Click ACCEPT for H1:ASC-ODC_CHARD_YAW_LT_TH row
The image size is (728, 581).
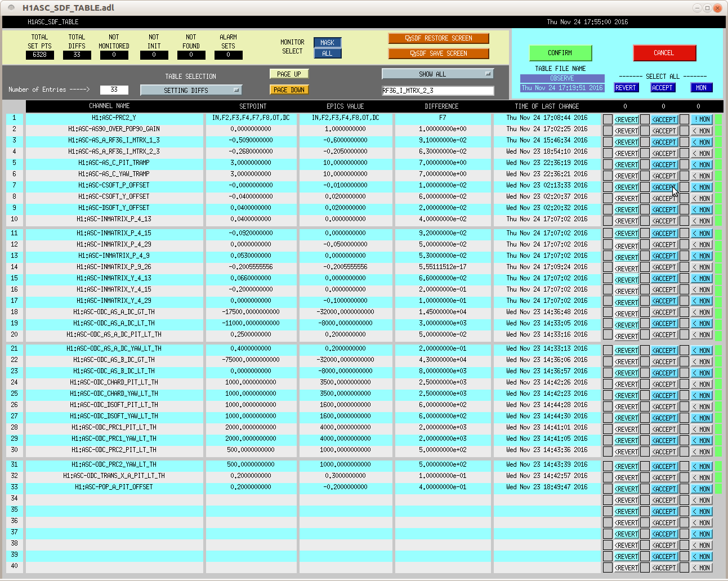point(664,395)
